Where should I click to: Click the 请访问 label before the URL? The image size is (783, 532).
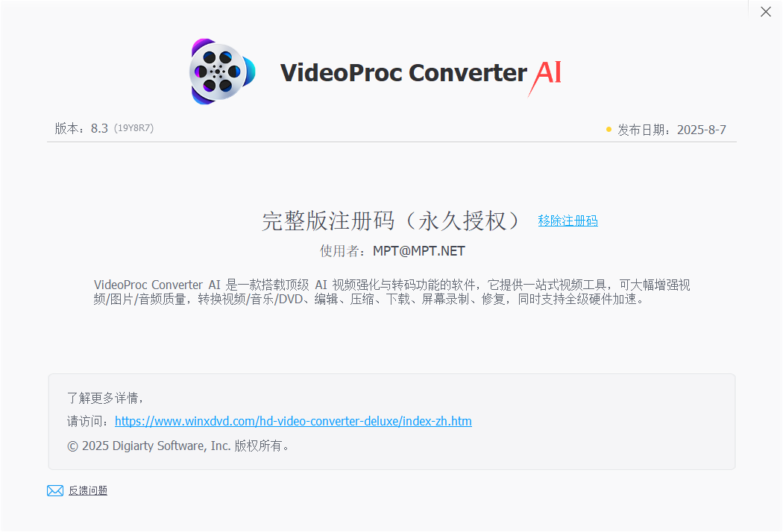(x=89, y=421)
